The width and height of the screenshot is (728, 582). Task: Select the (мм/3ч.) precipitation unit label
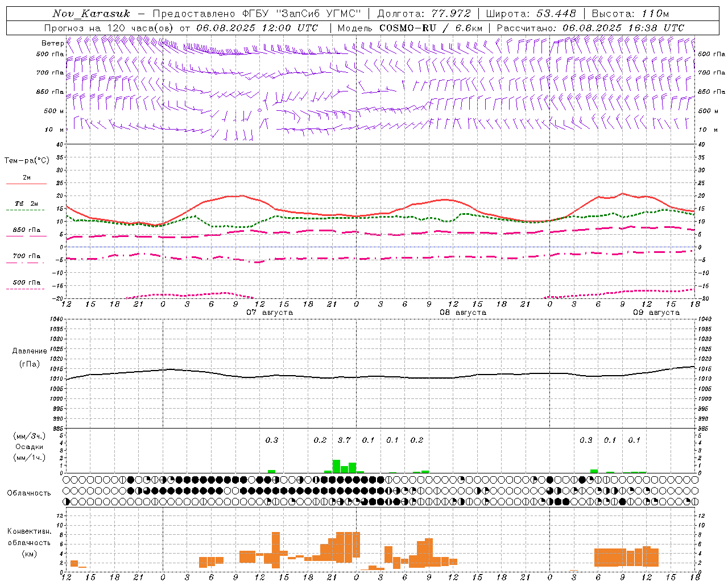(30, 436)
